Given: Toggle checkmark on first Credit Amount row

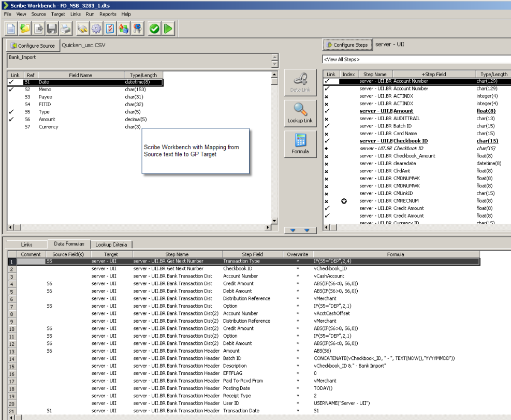Looking at the screenshot, I should pyautogui.click(x=327, y=208).
